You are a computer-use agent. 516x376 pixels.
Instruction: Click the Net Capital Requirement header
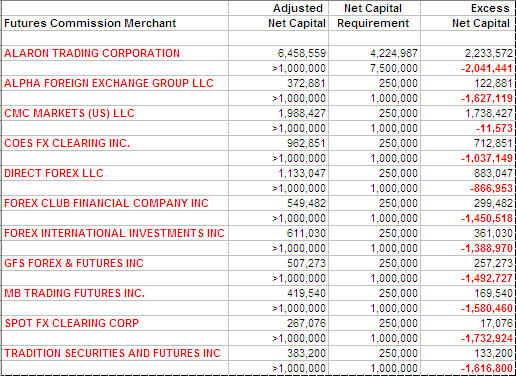[373, 16]
